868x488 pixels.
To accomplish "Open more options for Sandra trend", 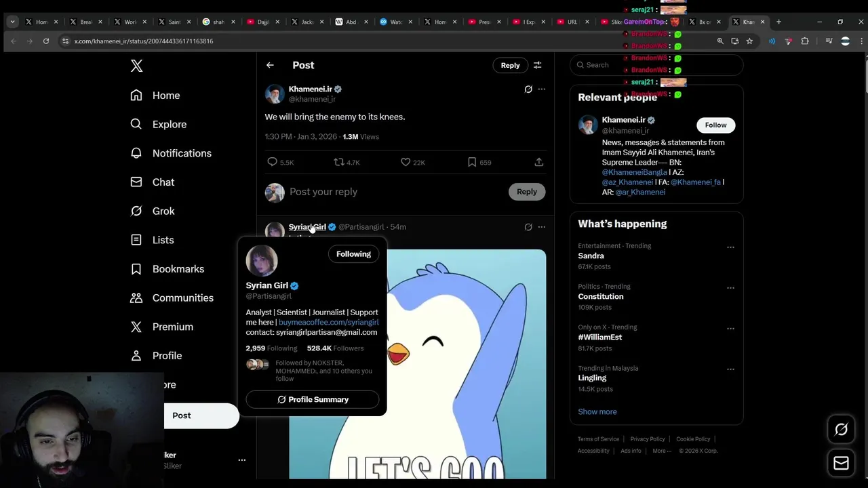I will (730, 247).
